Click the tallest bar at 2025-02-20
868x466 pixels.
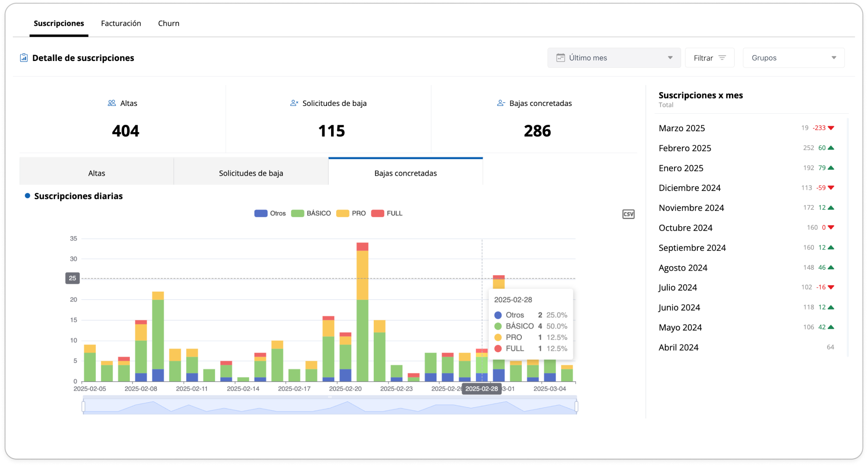click(363, 312)
